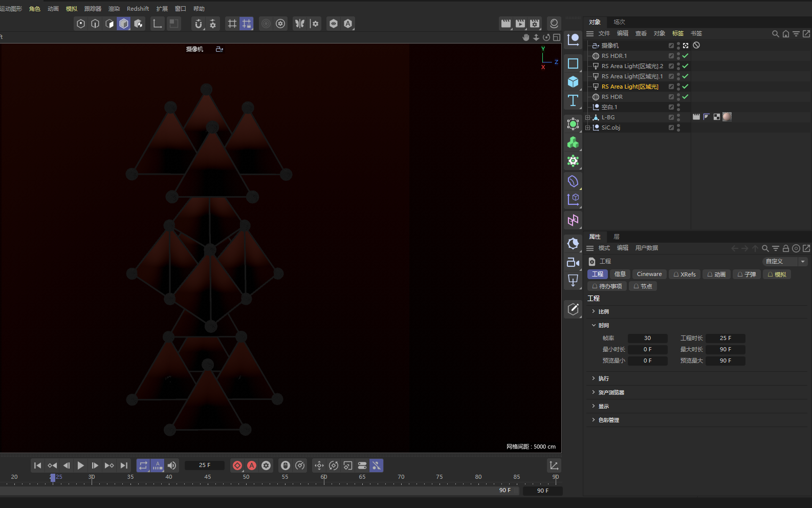Select Polygons mode in the top toolbar
The height and width of the screenshot is (508, 812).
click(109, 24)
